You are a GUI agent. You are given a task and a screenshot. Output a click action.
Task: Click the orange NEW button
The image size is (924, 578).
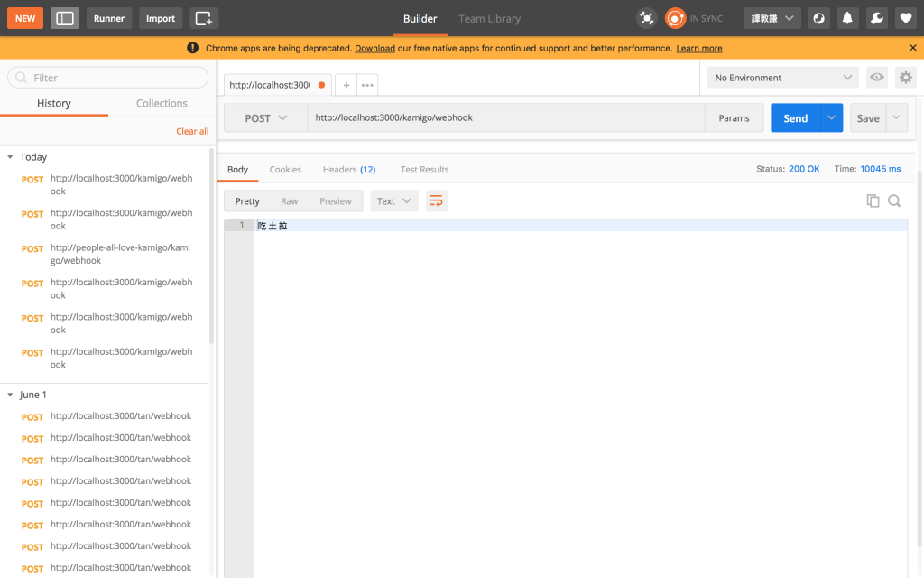[x=24, y=18]
